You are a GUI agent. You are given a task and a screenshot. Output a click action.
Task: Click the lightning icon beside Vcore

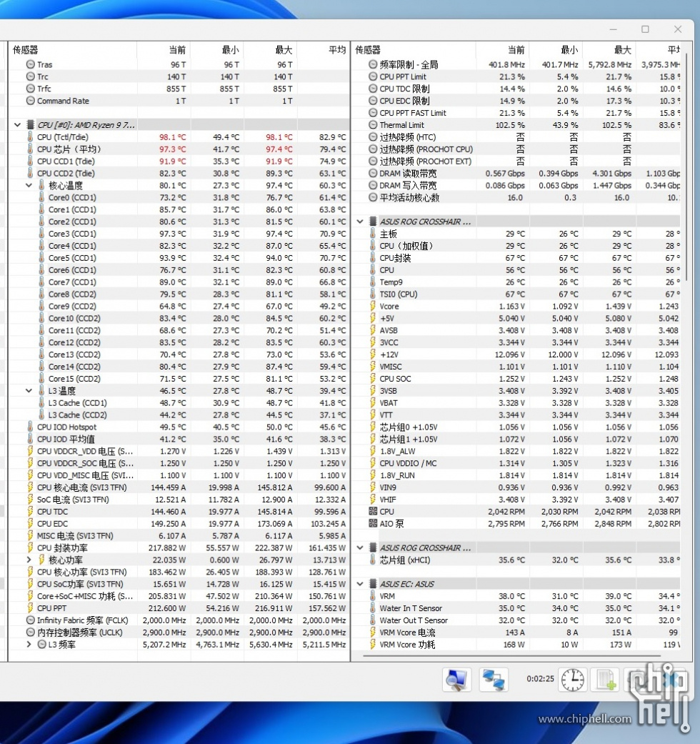(373, 307)
